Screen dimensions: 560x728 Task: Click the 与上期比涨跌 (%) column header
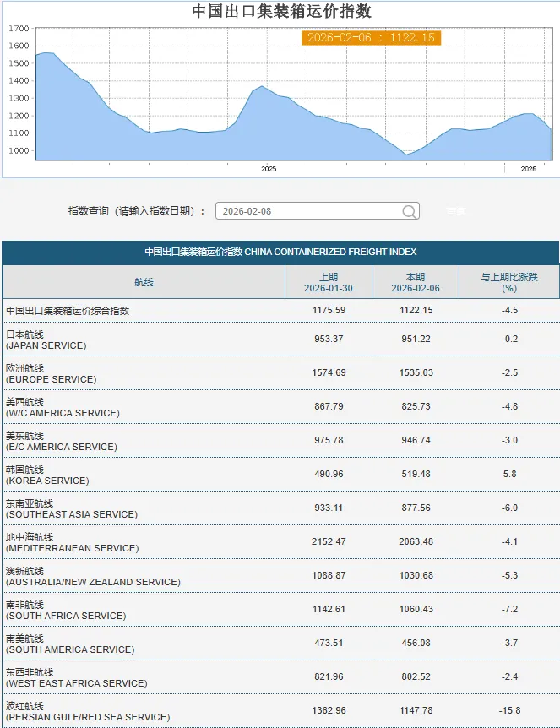click(x=509, y=282)
